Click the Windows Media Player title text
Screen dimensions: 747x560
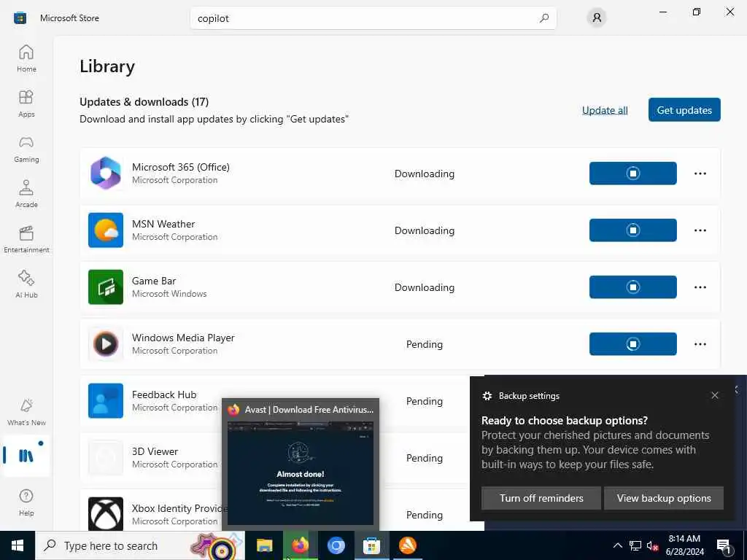pyautogui.click(x=183, y=338)
